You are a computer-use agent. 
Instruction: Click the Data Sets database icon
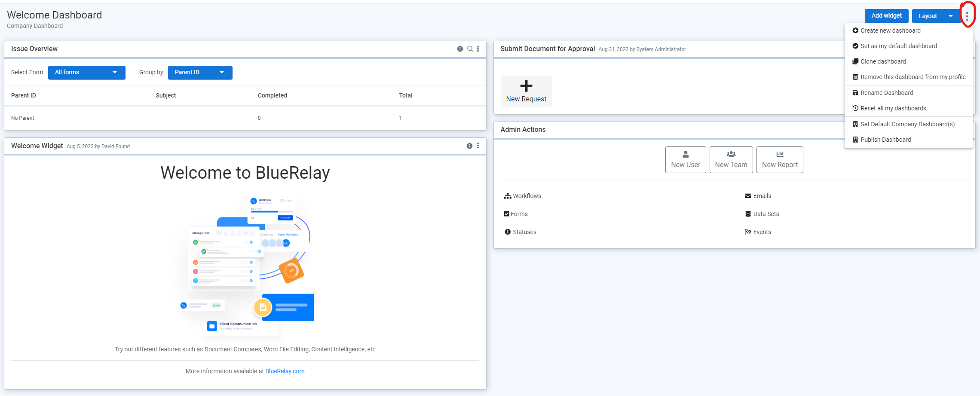[748, 214]
